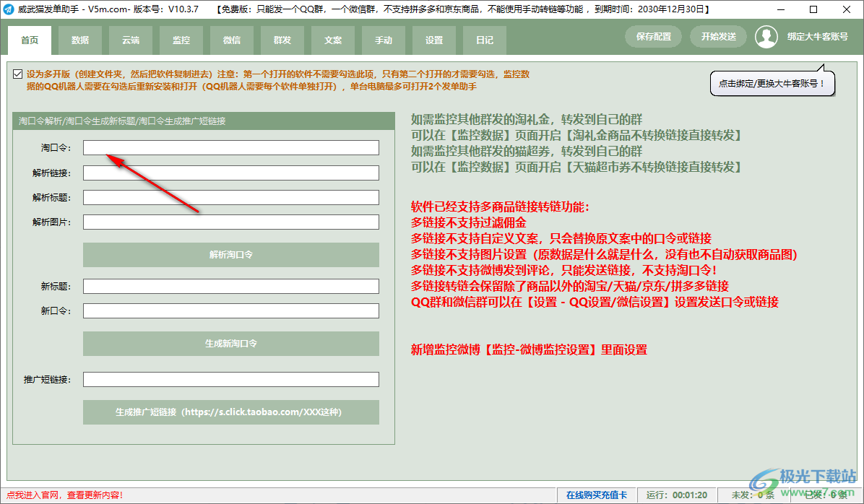Viewport: 864px width, 504px height.
Task: Close the 威武猫发单助手 window
Action: pos(847,9)
